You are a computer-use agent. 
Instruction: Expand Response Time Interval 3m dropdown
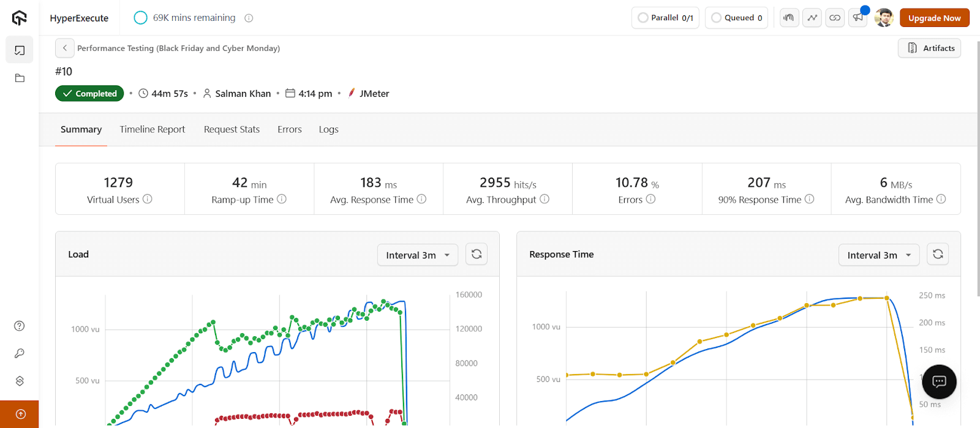(878, 255)
